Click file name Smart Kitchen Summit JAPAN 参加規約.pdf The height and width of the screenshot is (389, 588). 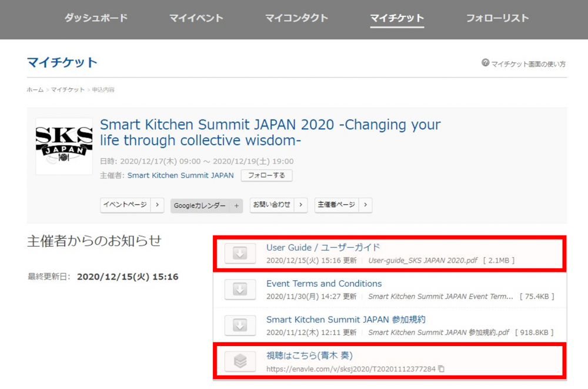(x=439, y=333)
